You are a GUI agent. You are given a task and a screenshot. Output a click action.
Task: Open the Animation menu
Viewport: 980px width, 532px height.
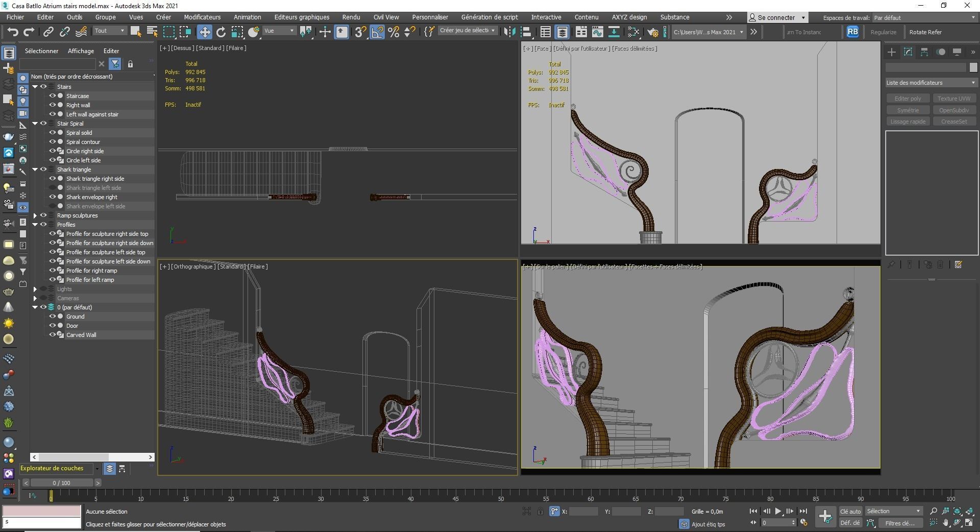[x=247, y=17]
